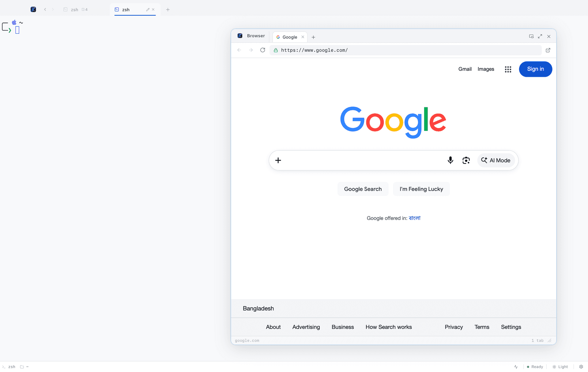The width and height of the screenshot is (588, 372).
Task: Open the Settings footer menu
Action: [511, 327]
